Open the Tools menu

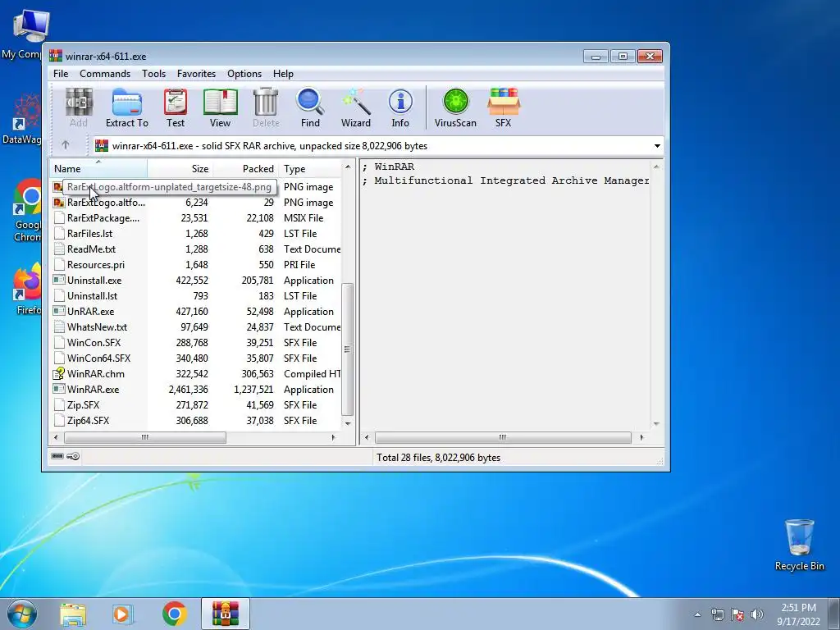tap(153, 74)
